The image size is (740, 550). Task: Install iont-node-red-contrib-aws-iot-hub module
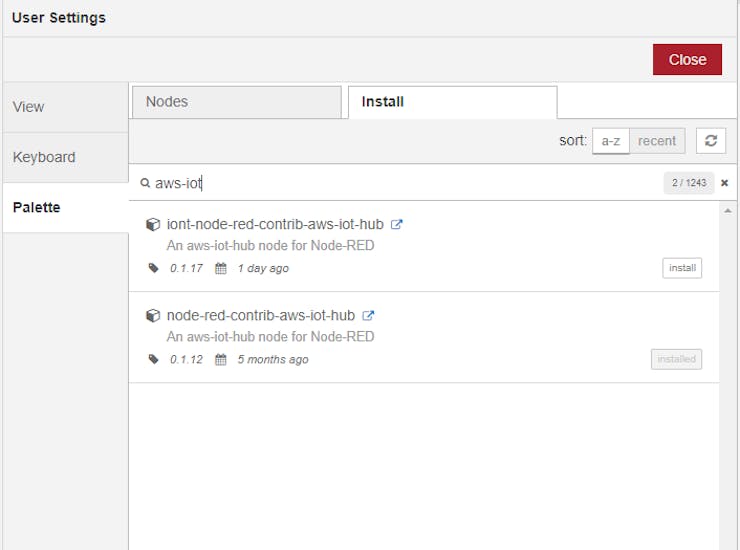[682, 268]
